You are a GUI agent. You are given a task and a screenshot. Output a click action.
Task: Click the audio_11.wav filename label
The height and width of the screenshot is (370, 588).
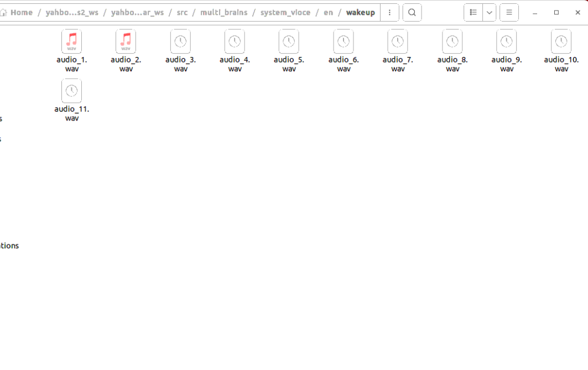pyautogui.click(x=71, y=113)
